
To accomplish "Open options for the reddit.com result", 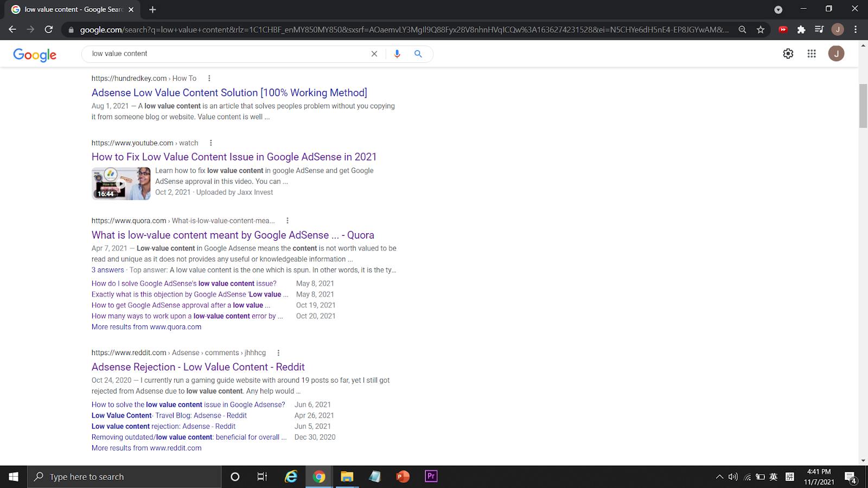I will click(x=279, y=353).
